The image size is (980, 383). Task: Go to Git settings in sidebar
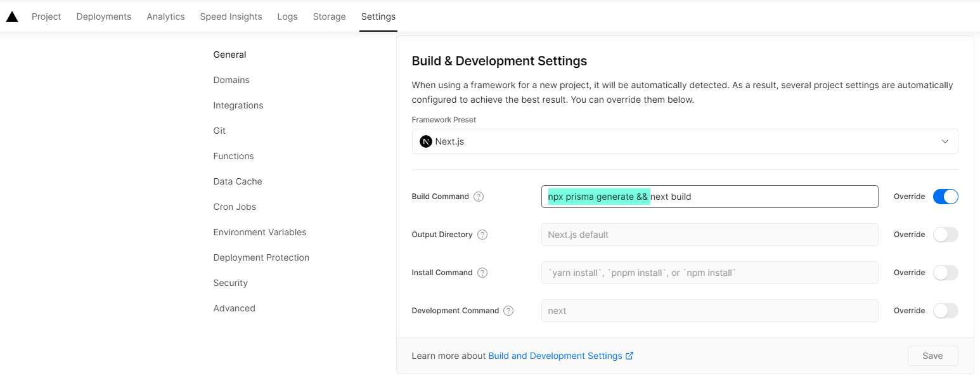[x=219, y=131]
